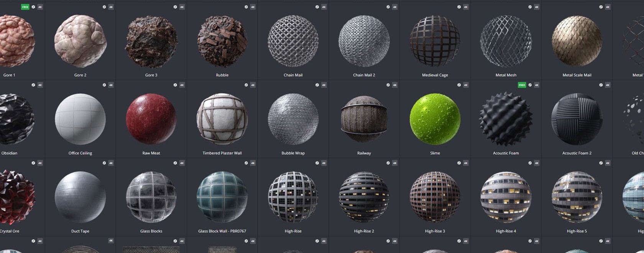Open the Railway material sphere
Viewport: 644px width, 253px height.
(364, 119)
